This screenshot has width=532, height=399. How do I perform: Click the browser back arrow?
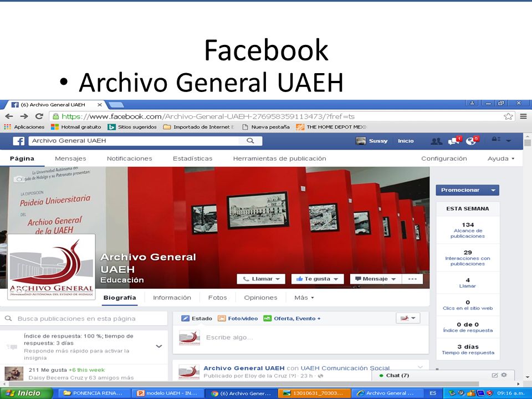[9, 116]
